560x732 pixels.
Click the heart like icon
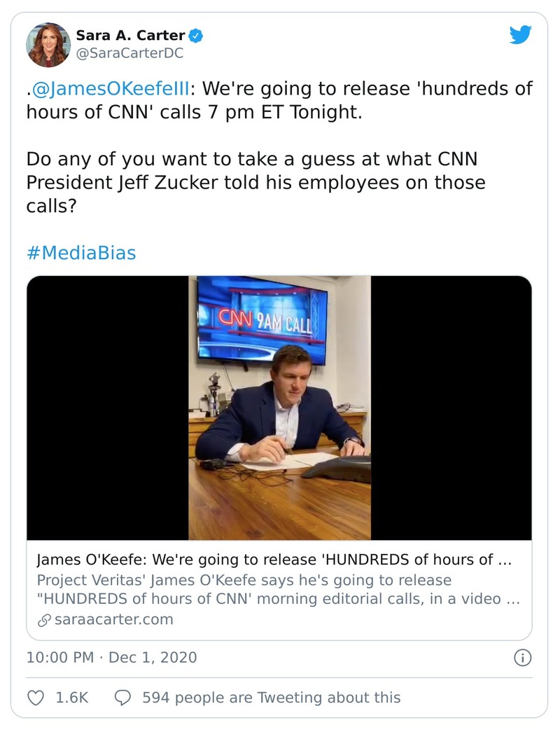click(x=35, y=698)
